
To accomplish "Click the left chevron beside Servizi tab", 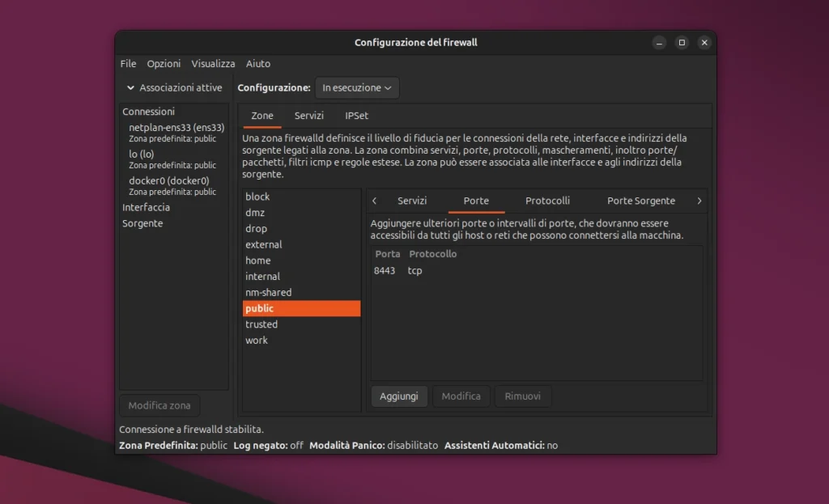I will click(x=375, y=201).
